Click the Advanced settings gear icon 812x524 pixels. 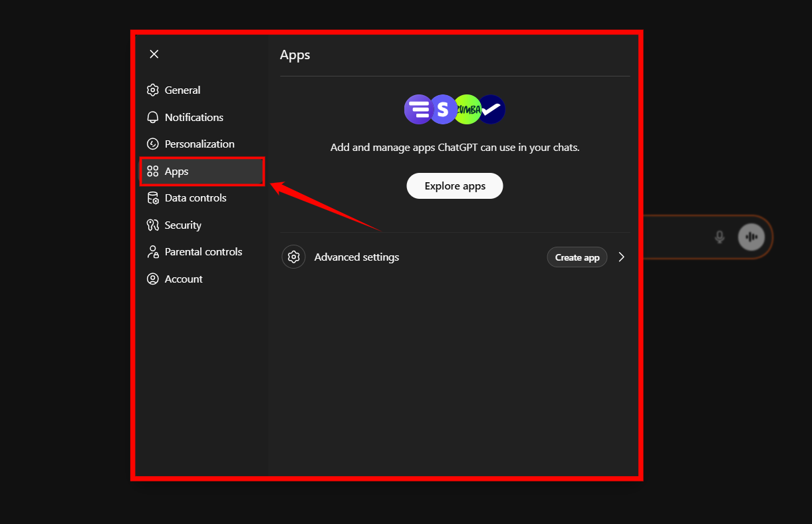click(293, 257)
